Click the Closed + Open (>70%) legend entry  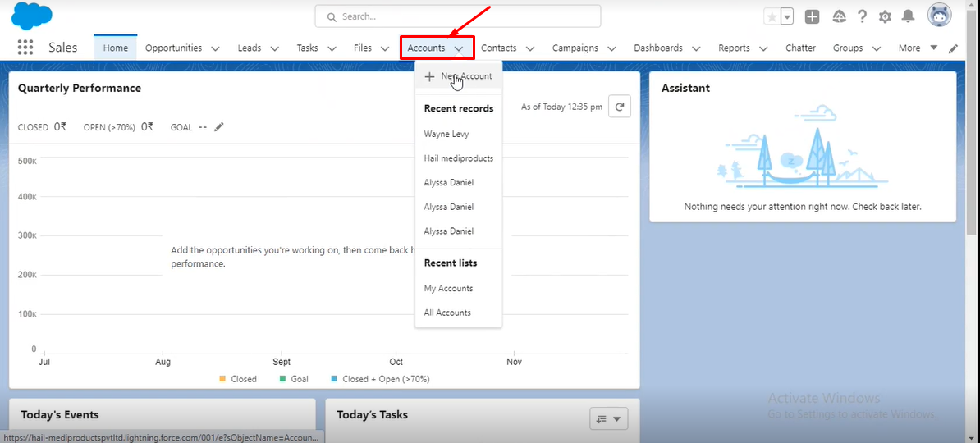(380, 379)
